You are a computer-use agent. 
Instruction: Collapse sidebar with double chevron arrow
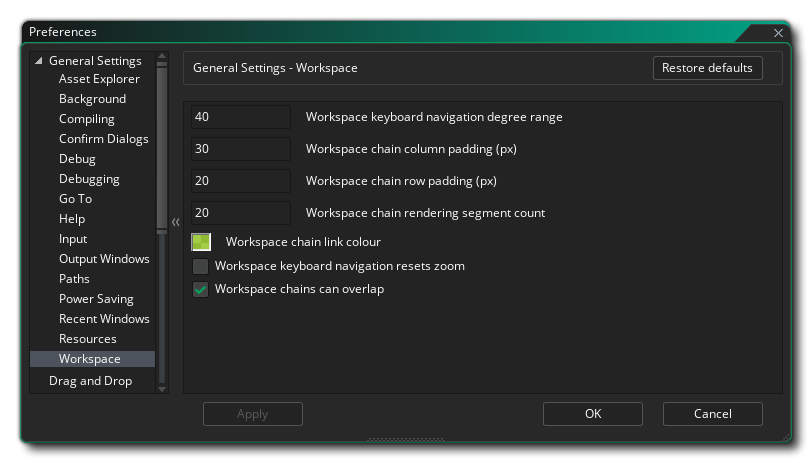175,222
